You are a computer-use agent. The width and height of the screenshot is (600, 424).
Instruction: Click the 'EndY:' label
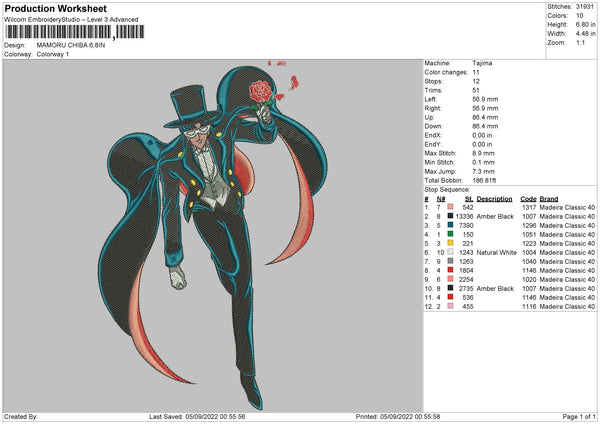pyautogui.click(x=433, y=144)
